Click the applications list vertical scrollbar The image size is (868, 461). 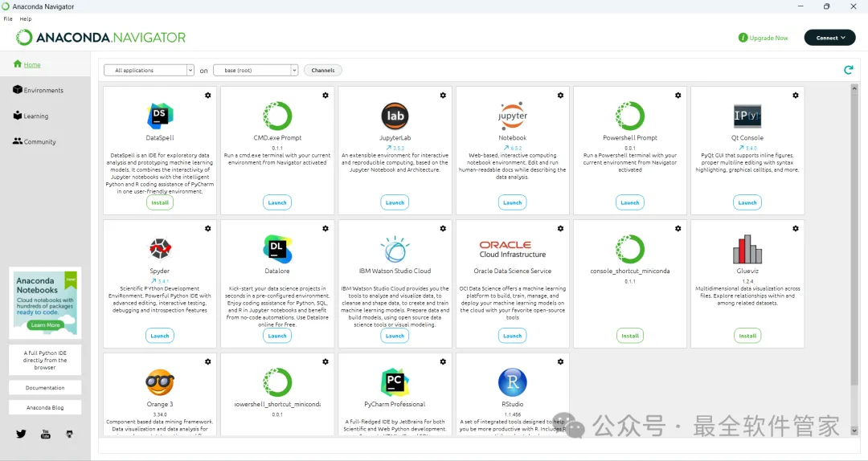pyautogui.click(x=854, y=238)
